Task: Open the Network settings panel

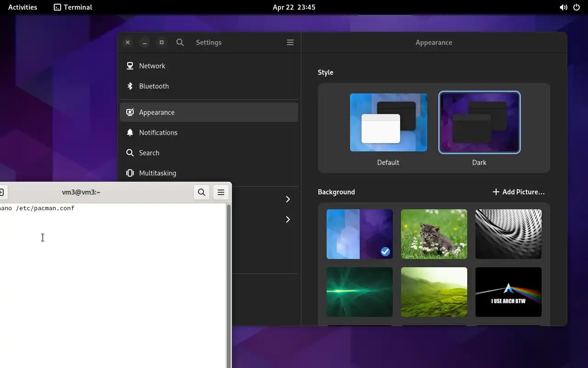Action: (209, 66)
